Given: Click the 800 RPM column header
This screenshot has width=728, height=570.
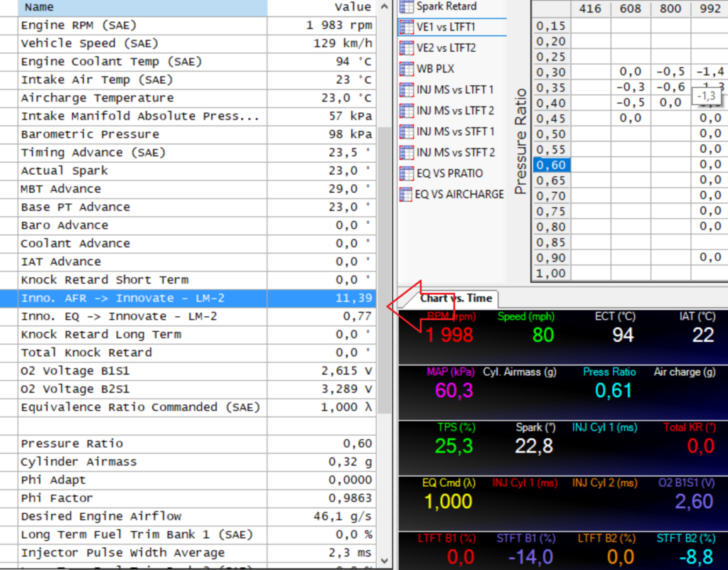Looking at the screenshot, I should 669,9.
